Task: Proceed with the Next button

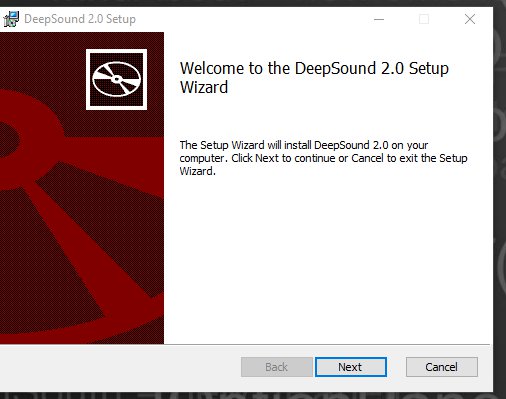Action: tap(351, 367)
